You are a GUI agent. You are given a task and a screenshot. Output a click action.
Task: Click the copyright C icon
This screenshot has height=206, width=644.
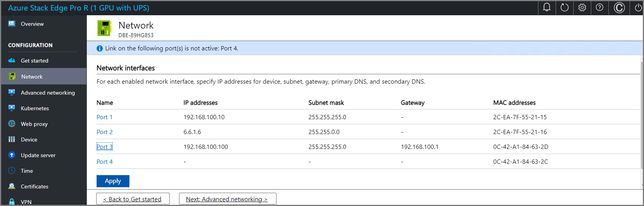point(619,7)
